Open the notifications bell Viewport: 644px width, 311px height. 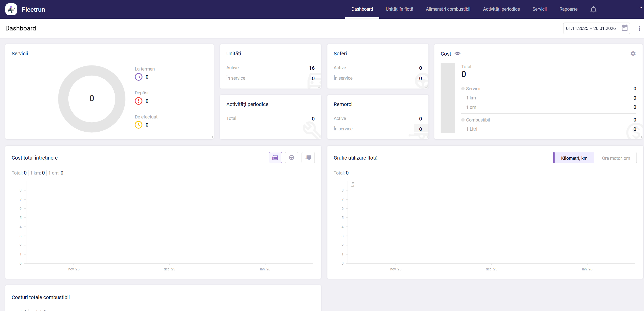pos(593,9)
